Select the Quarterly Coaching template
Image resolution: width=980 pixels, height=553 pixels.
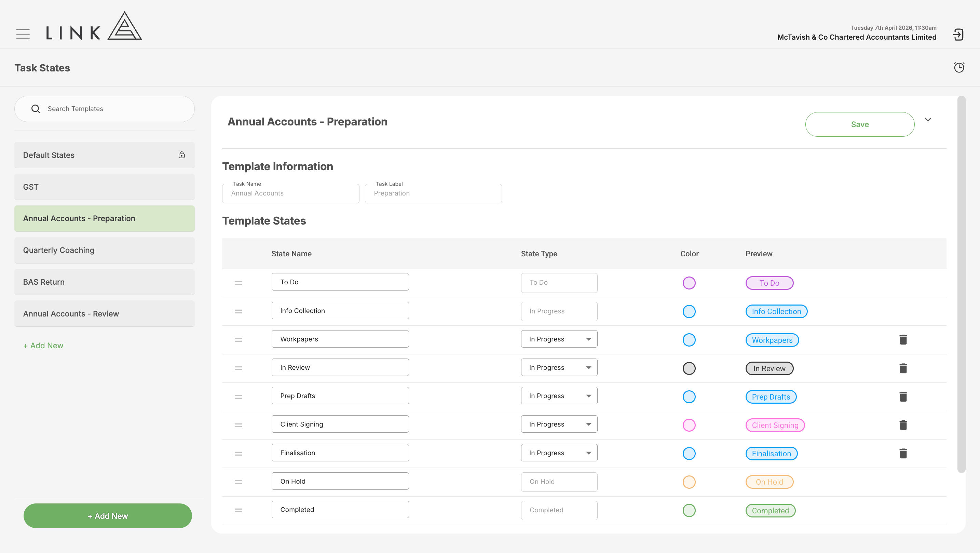coord(104,250)
